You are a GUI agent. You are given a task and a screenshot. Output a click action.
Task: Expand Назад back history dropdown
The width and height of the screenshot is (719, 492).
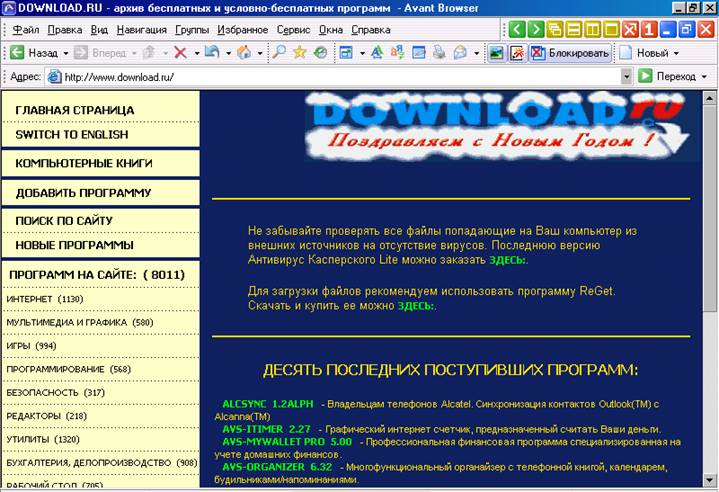pyautogui.click(x=66, y=53)
